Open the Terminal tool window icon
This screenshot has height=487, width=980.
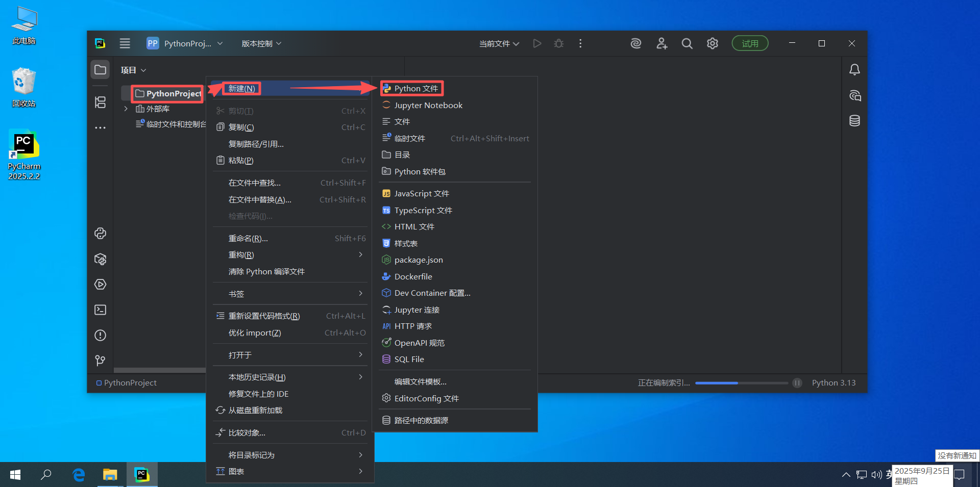tap(100, 310)
